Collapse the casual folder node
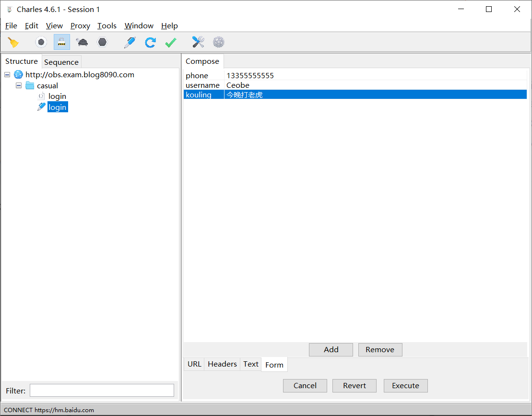532x416 pixels. pyautogui.click(x=19, y=85)
